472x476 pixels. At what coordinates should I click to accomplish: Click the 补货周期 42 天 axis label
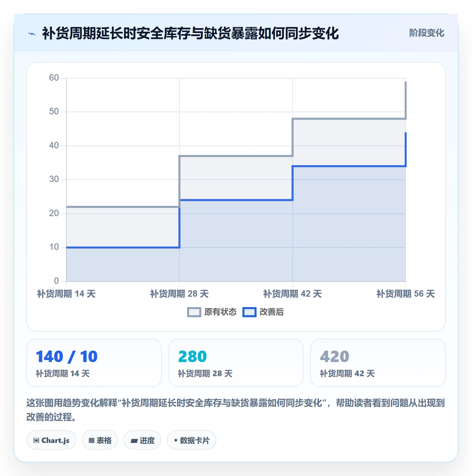(293, 294)
